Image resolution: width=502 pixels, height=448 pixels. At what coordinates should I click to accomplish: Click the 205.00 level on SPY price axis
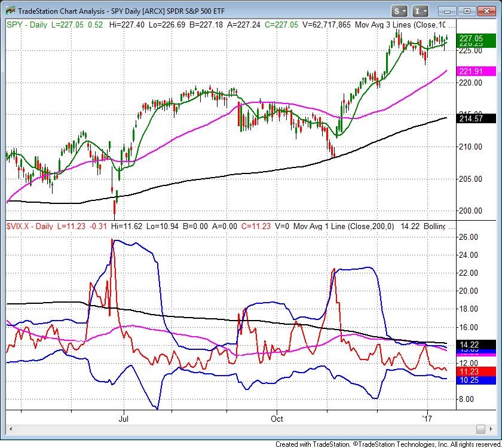470,179
